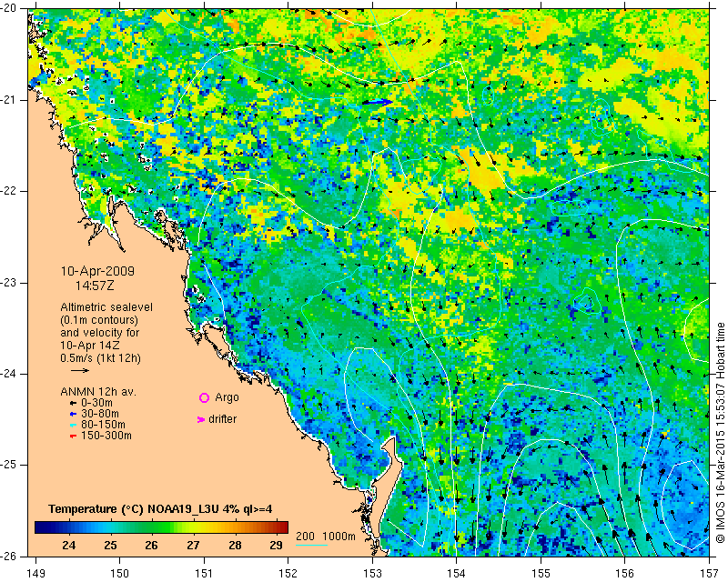Click the cyan 80-150m arrow marker

(73, 425)
